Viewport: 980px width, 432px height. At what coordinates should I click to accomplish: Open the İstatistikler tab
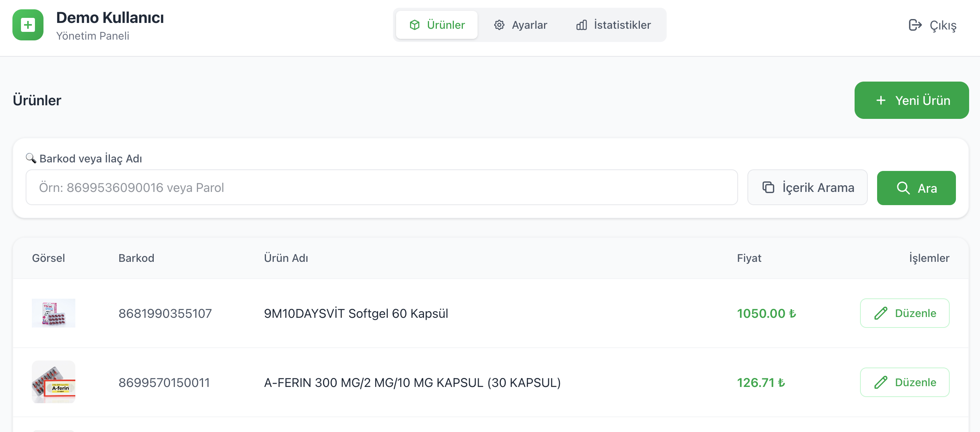pyautogui.click(x=613, y=25)
